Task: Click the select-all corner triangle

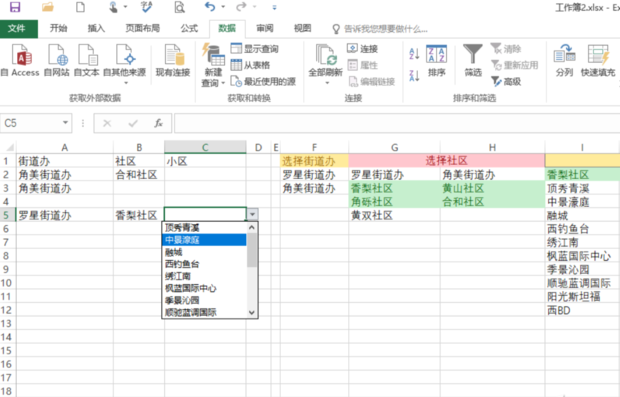Action: pyautogui.click(x=9, y=147)
